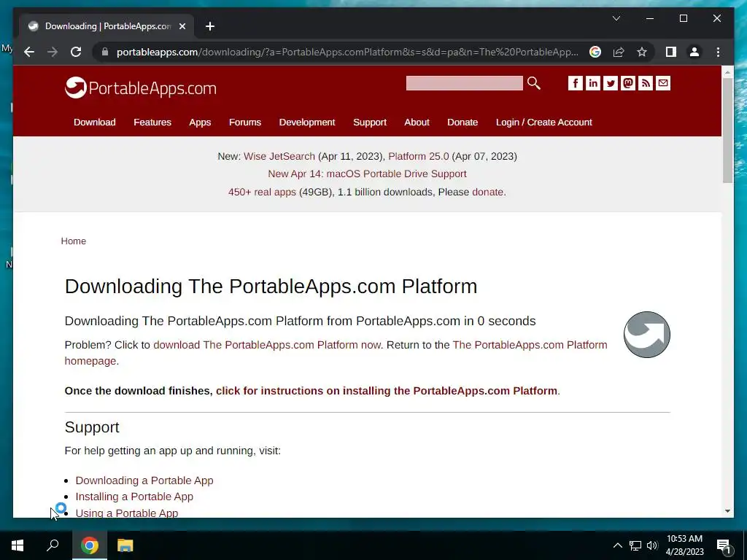Open the Facebook social icon
Viewport: 747px width, 560px height.
[575, 83]
